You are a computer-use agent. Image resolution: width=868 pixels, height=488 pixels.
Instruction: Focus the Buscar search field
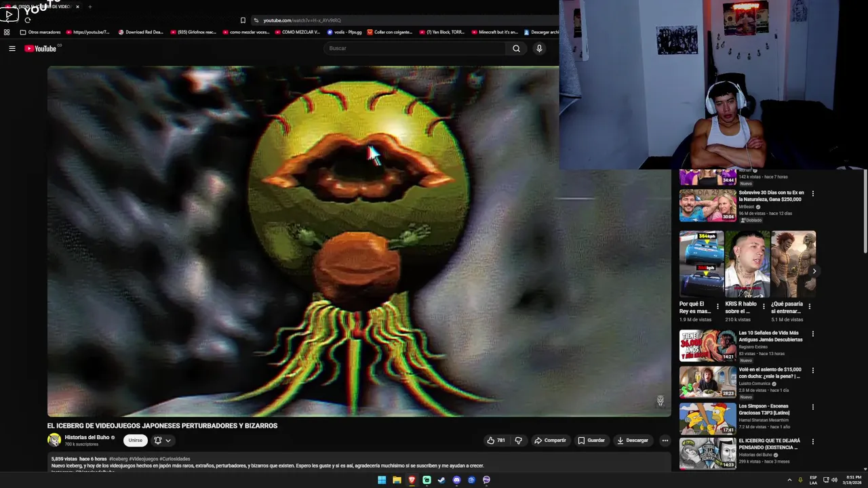point(414,48)
